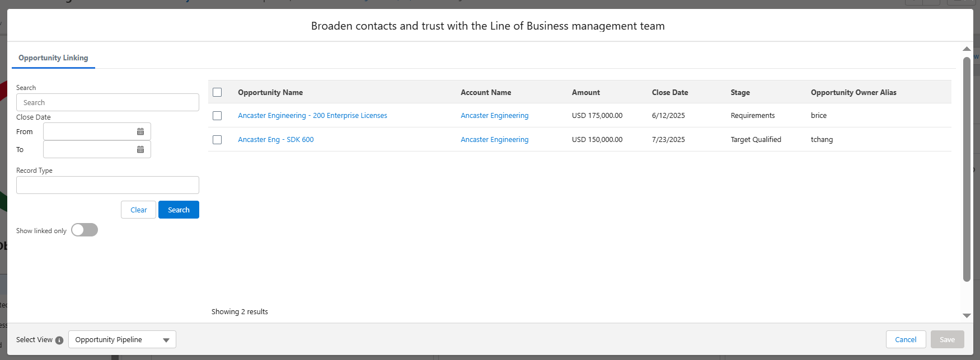980x360 pixels.
Task: Open Ancaster Engineering - 200 Enterprise Licenses link
Action: [x=312, y=116]
